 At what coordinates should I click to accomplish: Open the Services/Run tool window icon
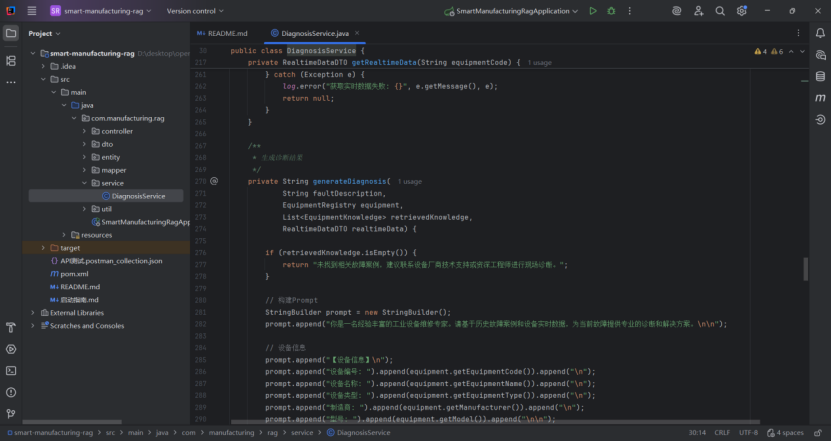11,349
